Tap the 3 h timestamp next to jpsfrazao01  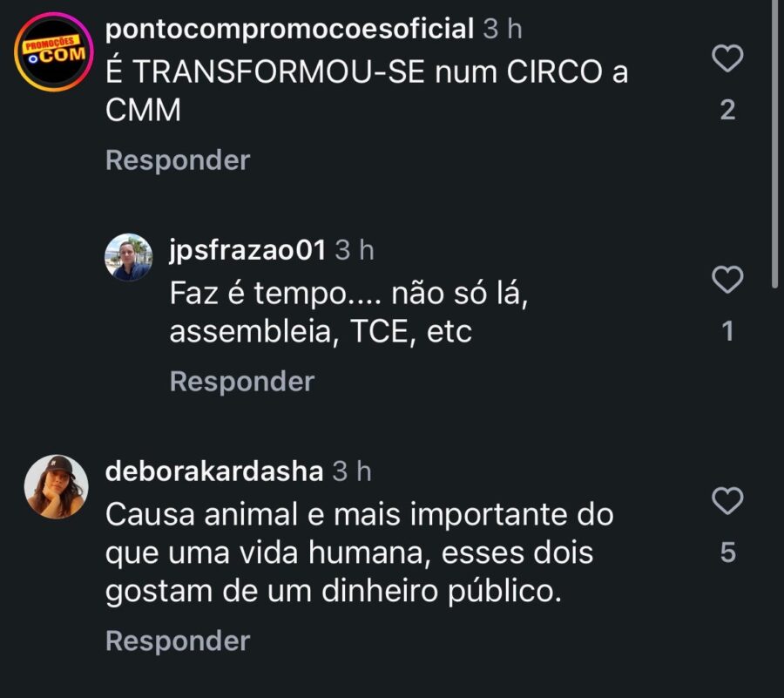pyautogui.click(x=355, y=250)
